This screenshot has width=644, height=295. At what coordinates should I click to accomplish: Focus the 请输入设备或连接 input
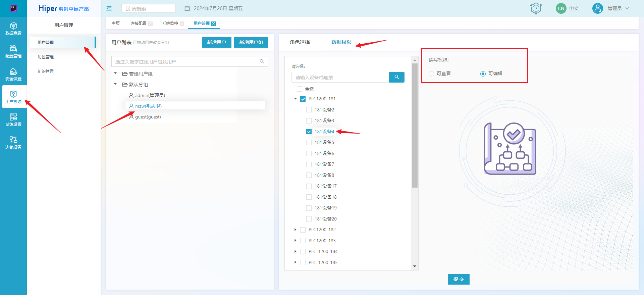tap(340, 77)
